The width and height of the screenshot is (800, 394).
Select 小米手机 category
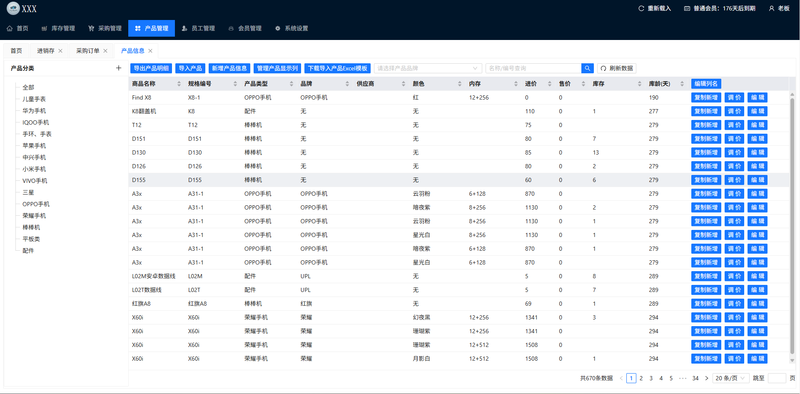click(x=34, y=169)
